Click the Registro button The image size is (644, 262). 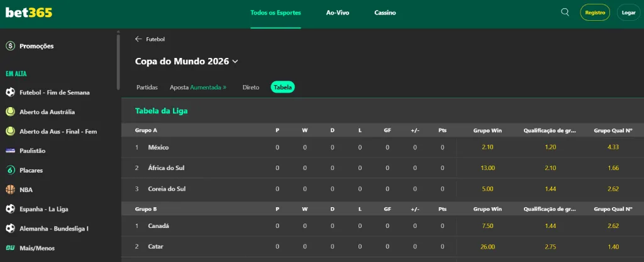[x=595, y=13]
